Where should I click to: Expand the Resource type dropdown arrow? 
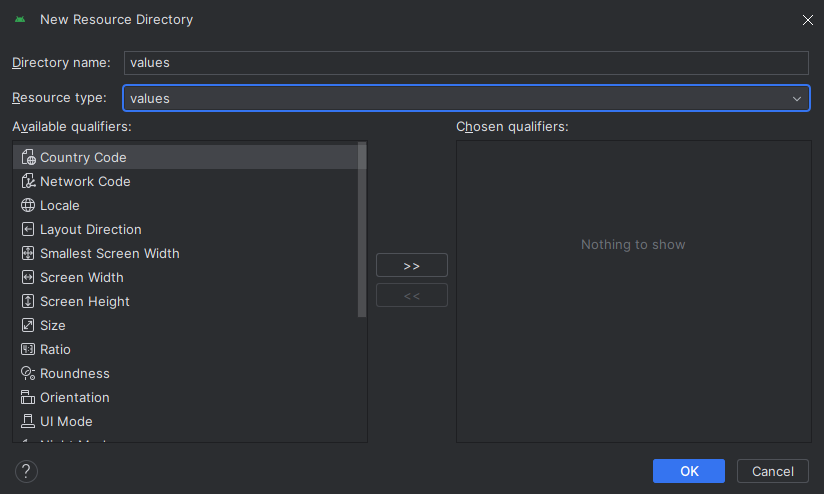click(x=797, y=98)
